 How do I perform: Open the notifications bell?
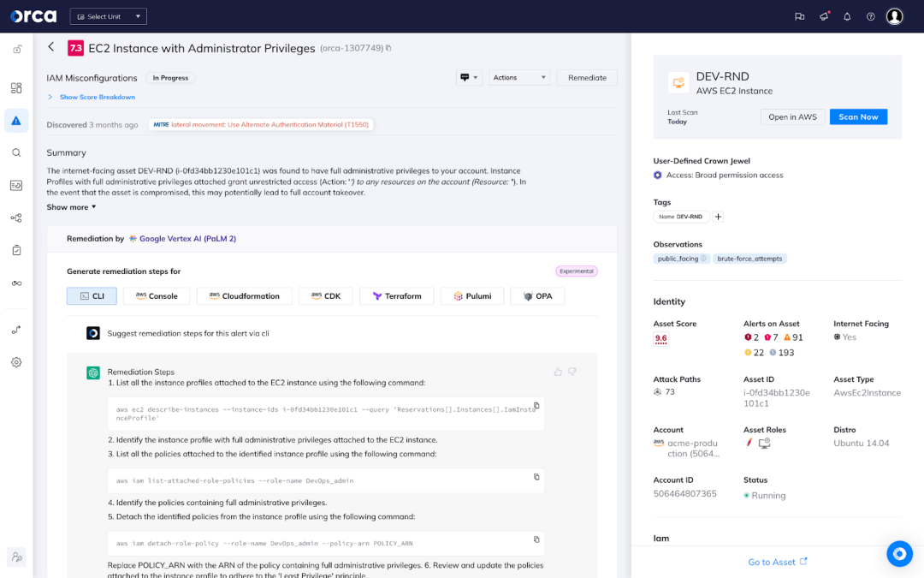(x=847, y=16)
